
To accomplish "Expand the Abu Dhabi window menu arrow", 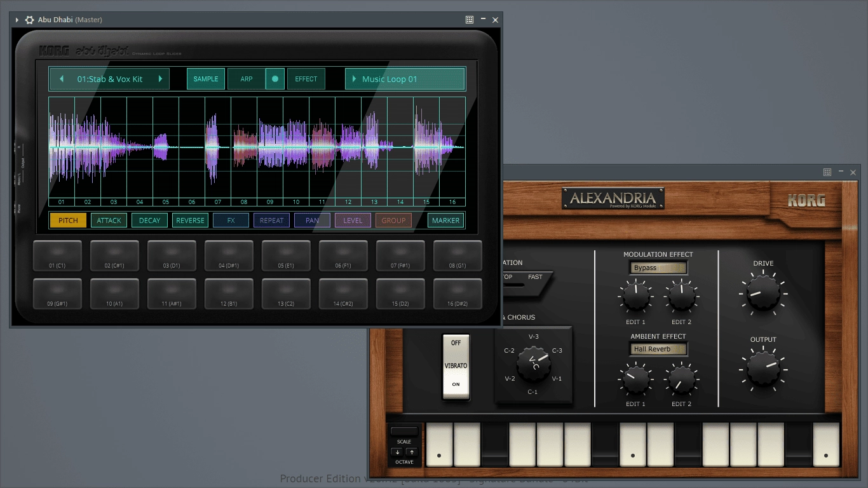I will pos(17,20).
